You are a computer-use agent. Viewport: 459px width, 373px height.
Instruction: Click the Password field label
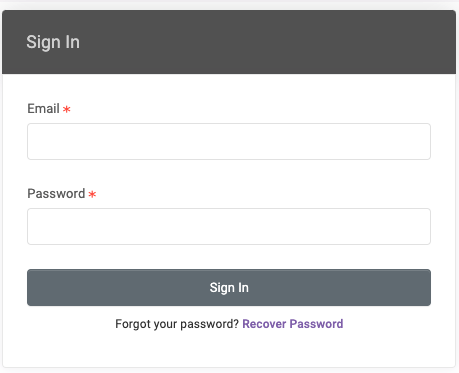pyautogui.click(x=56, y=193)
